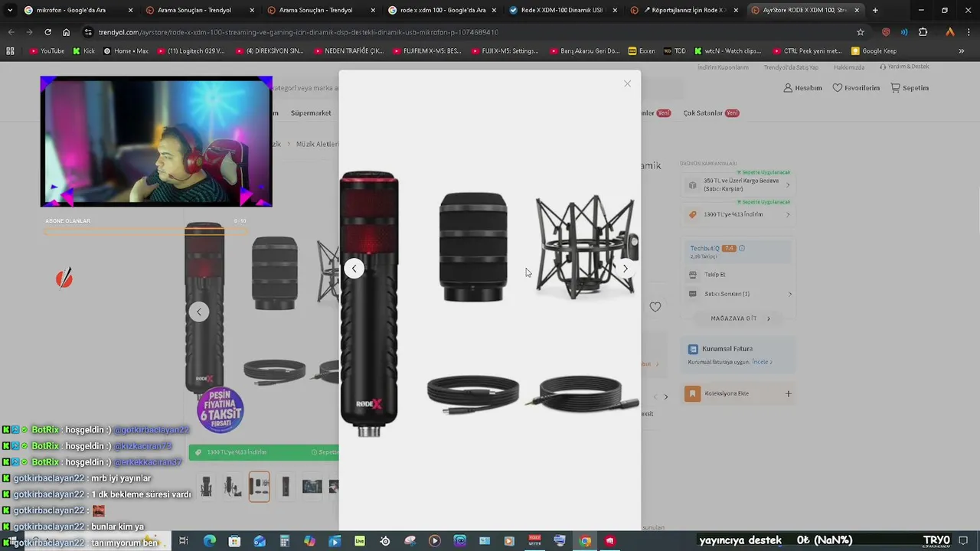The width and height of the screenshot is (980, 551).
Task: Open Kick bookmark
Action: click(83, 51)
